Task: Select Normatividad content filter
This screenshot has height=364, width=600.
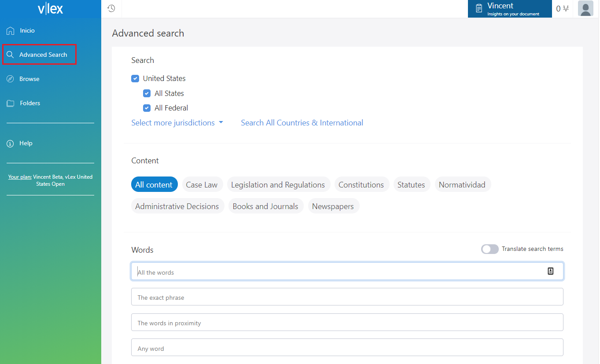Action: coord(462,184)
